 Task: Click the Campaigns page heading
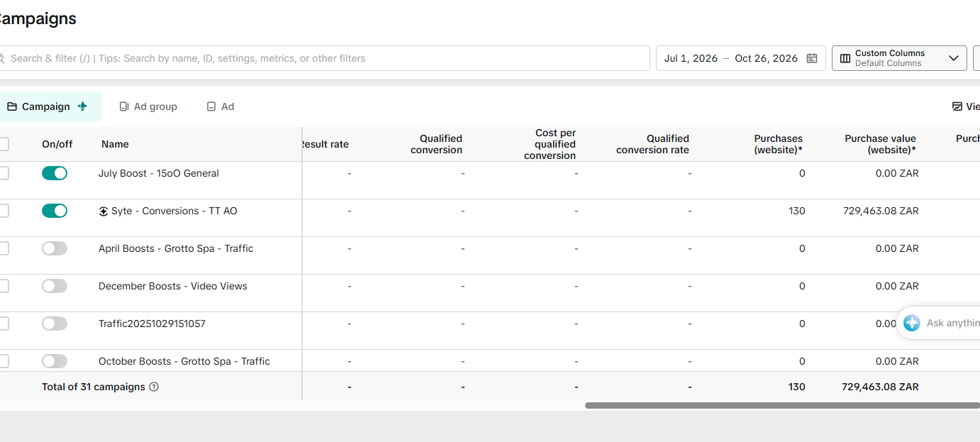(37, 19)
